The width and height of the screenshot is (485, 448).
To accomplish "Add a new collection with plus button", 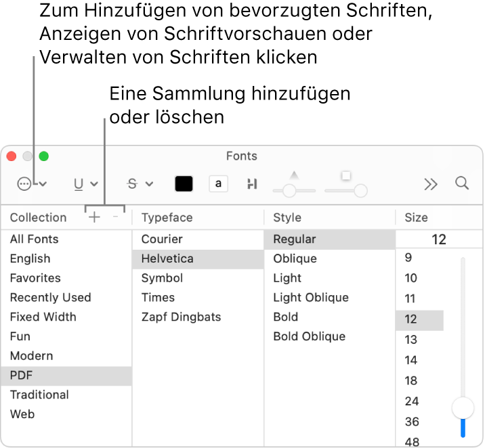I will click(94, 217).
